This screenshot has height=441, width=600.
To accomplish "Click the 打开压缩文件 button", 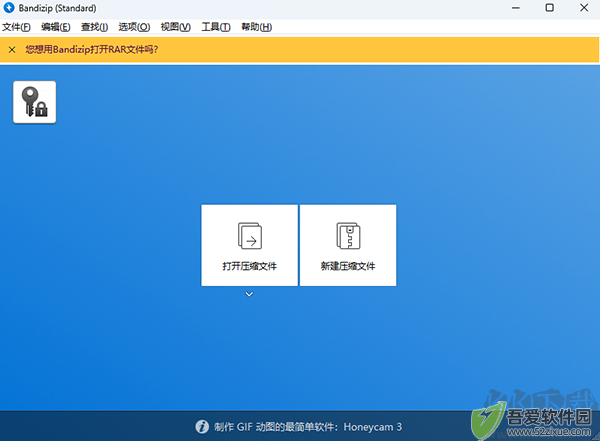I will pyautogui.click(x=249, y=245).
